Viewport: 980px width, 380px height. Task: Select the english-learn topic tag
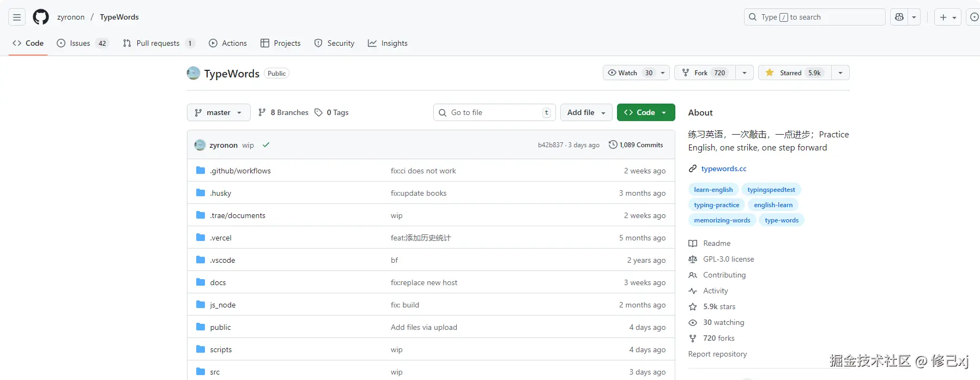pyautogui.click(x=773, y=205)
